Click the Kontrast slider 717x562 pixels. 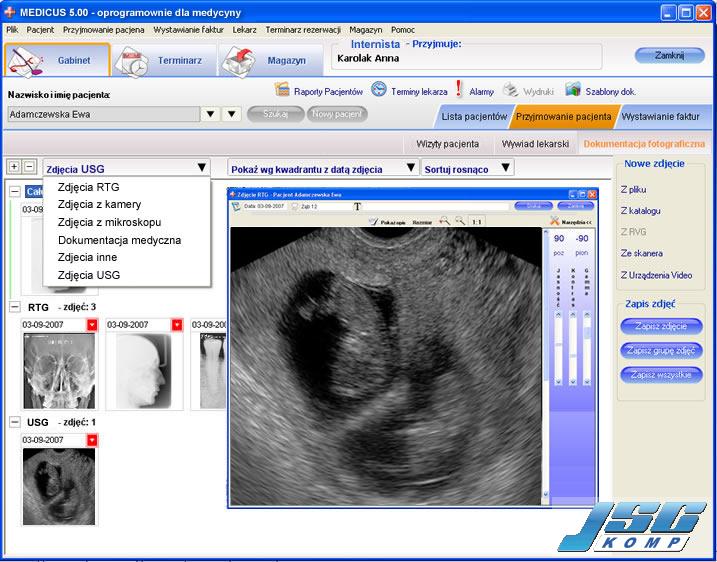pyautogui.click(x=573, y=348)
